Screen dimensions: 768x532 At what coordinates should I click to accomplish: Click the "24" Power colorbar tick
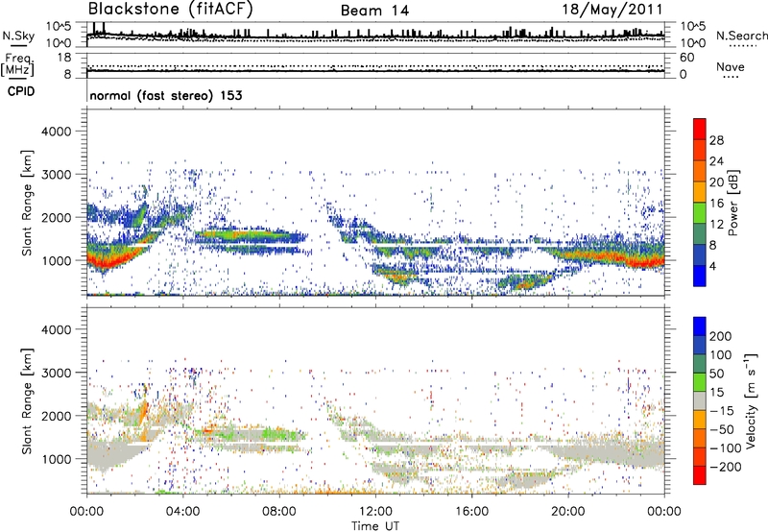click(716, 161)
